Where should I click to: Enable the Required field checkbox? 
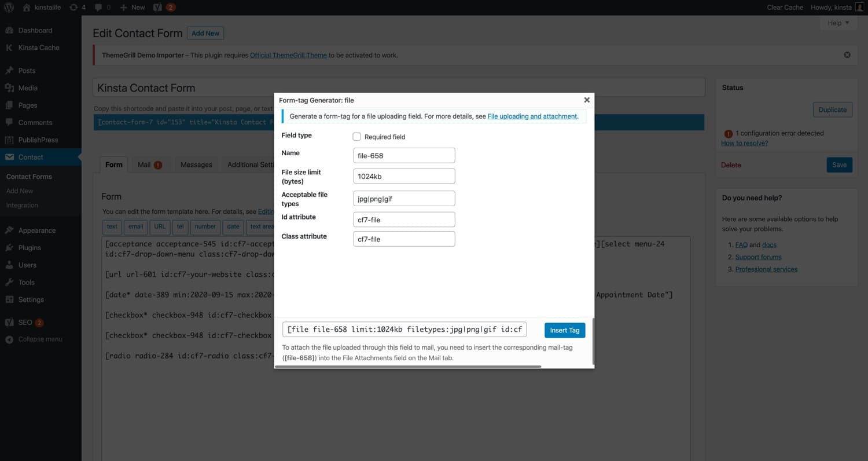point(356,136)
